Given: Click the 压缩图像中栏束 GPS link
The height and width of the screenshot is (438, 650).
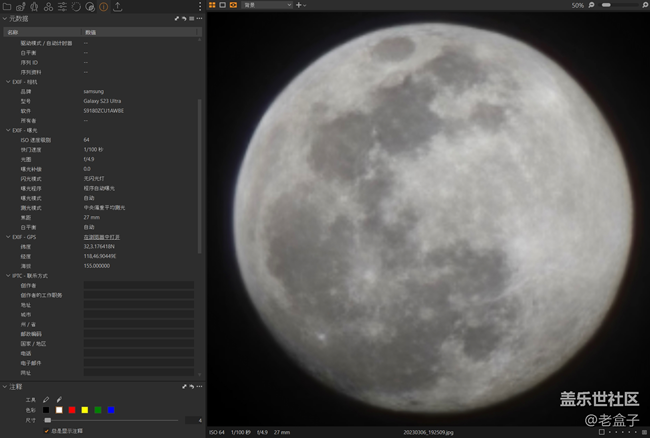Looking at the screenshot, I should pos(103,237).
